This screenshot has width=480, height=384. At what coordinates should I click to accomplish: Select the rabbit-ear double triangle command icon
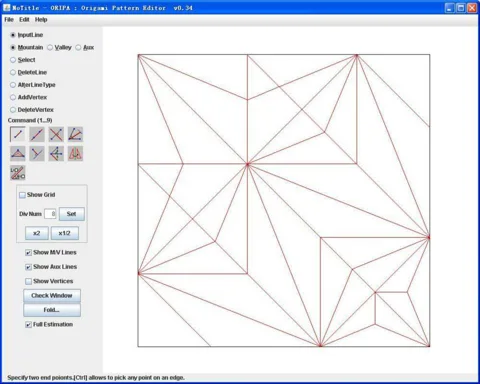tap(75, 154)
